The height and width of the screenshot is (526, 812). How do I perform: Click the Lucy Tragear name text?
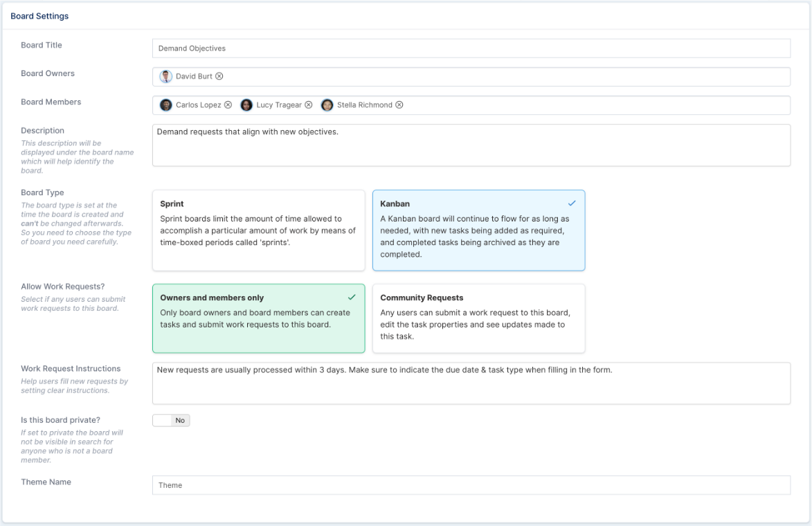click(x=279, y=105)
